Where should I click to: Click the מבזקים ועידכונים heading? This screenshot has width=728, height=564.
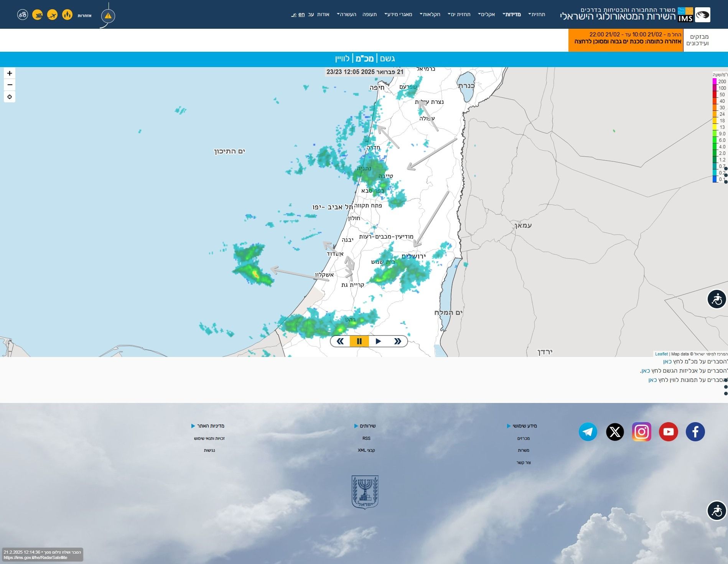pos(697,40)
